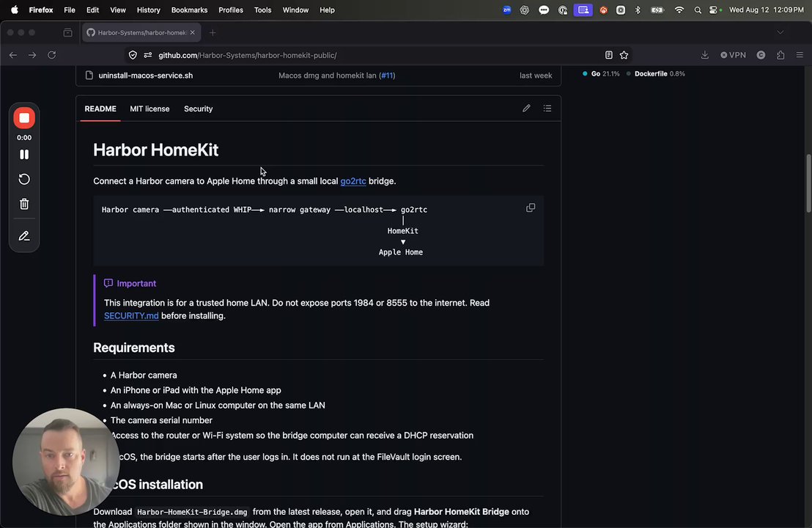Open commit message Macos dmg and homekit lan

[x=328, y=76]
